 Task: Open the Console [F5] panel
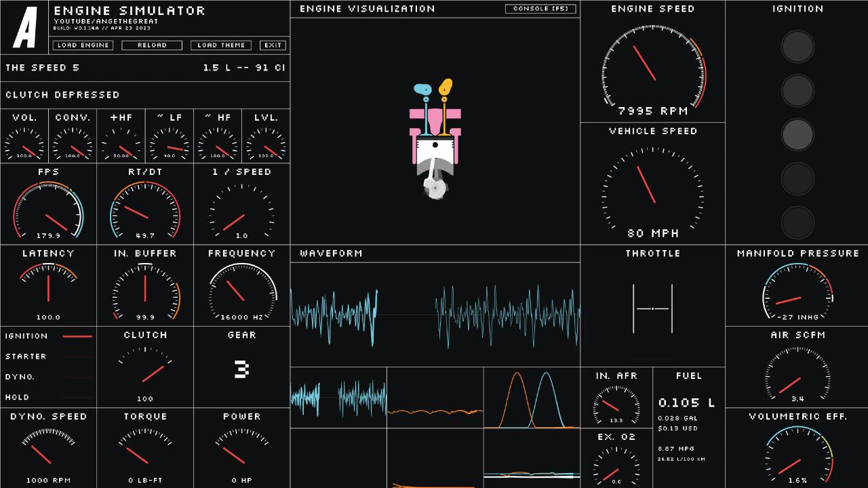(x=540, y=9)
